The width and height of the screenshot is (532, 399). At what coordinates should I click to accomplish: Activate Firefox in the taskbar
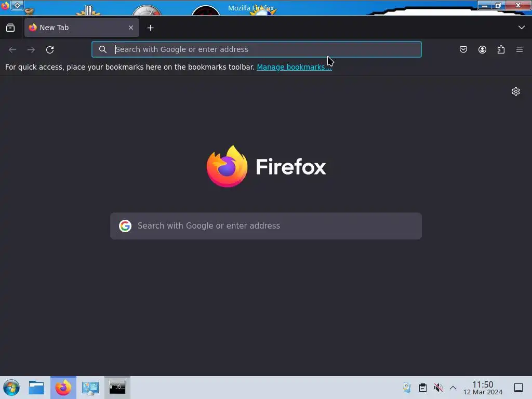(63, 388)
